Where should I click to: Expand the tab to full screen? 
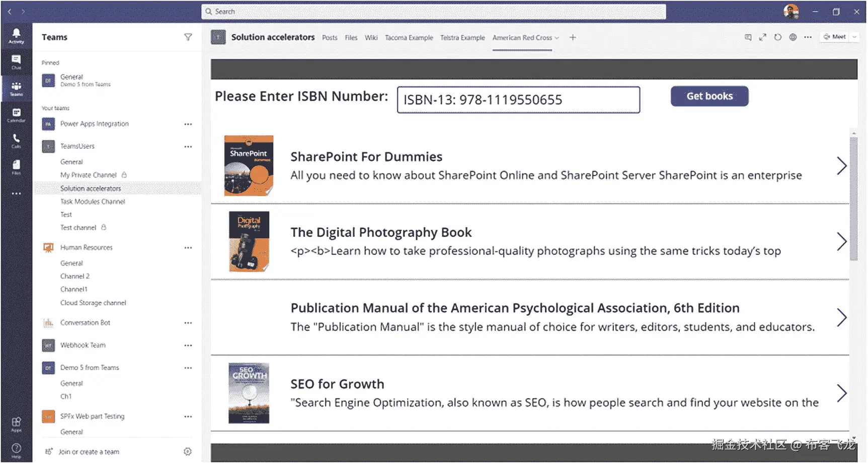[x=763, y=37]
